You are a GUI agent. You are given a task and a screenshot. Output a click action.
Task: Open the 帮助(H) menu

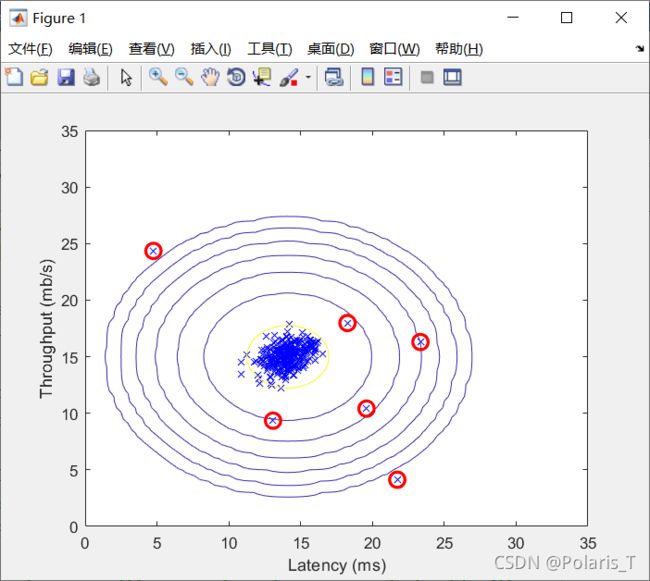point(459,49)
